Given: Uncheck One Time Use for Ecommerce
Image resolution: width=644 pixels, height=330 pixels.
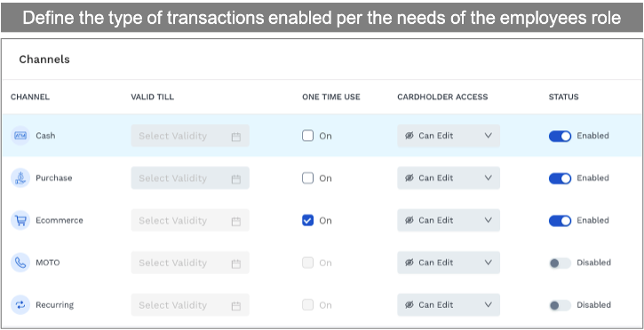Looking at the screenshot, I should point(307,220).
